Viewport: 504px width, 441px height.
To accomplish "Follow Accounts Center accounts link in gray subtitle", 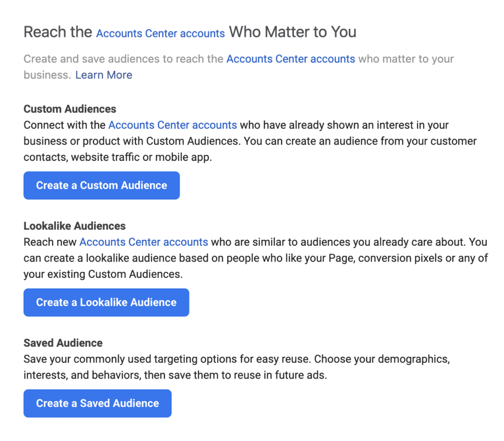I will [290, 59].
